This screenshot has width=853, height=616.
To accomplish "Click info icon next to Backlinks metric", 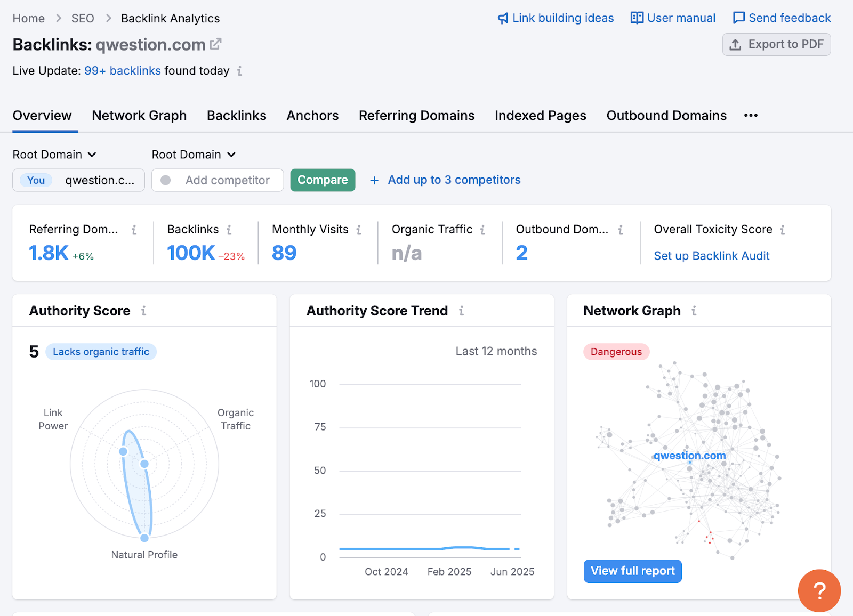I will tap(229, 230).
